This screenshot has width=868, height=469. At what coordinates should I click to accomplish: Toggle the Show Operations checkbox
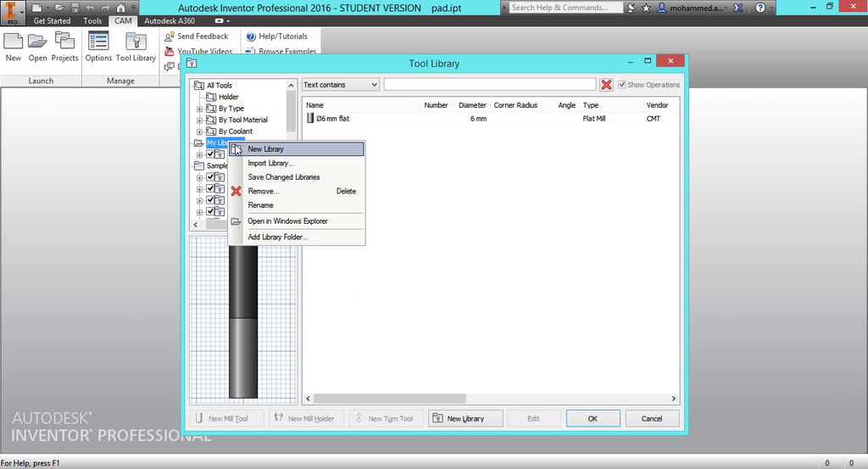pos(622,85)
